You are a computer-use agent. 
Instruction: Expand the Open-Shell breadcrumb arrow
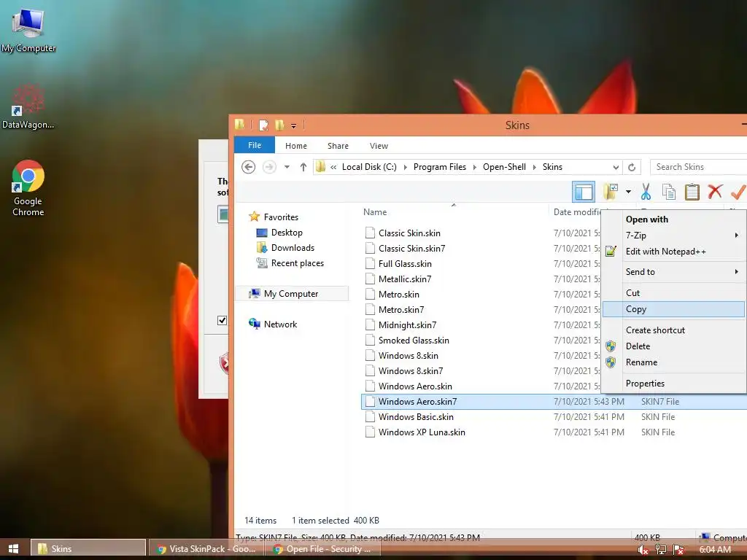pyautogui.click(x=534, y=167)
